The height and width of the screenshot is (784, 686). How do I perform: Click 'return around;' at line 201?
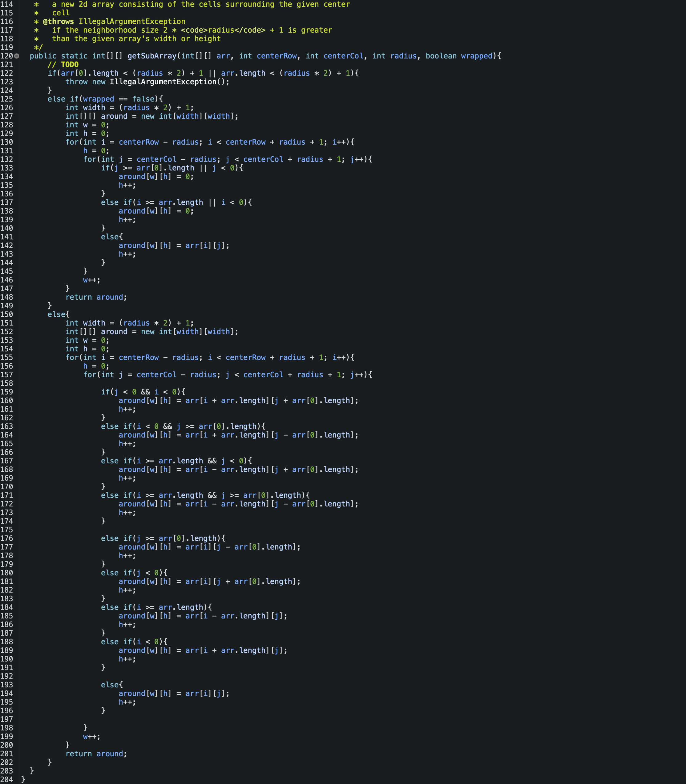96,754
